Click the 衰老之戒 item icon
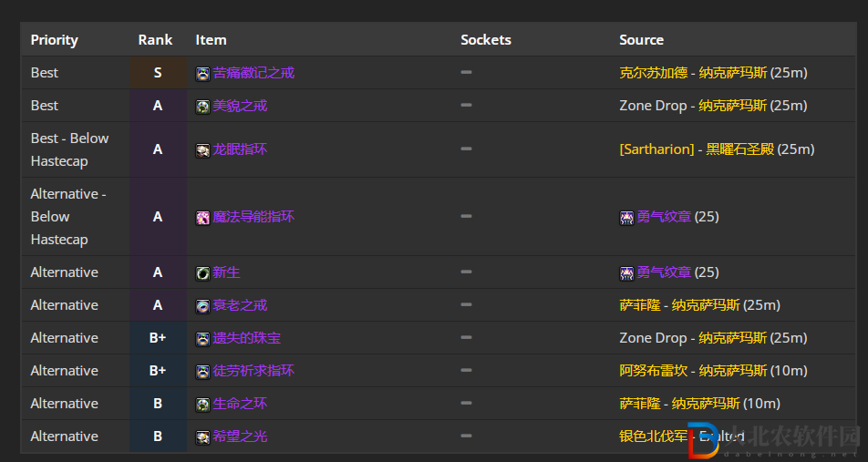The image size is (868, 462). 202,306
